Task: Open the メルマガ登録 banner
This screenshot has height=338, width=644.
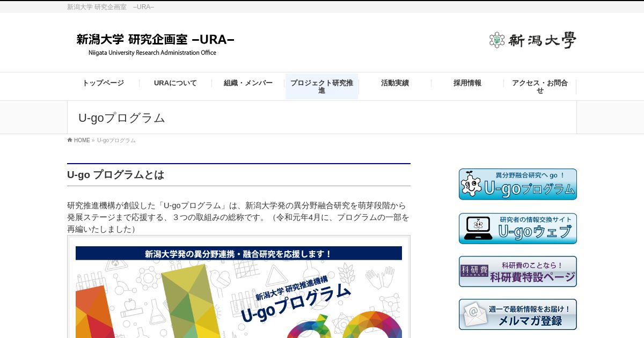Action: [x=518, y=314]
